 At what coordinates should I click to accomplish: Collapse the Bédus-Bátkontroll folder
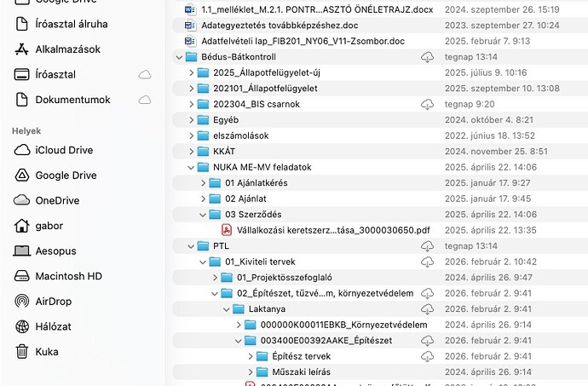point(180,57)
